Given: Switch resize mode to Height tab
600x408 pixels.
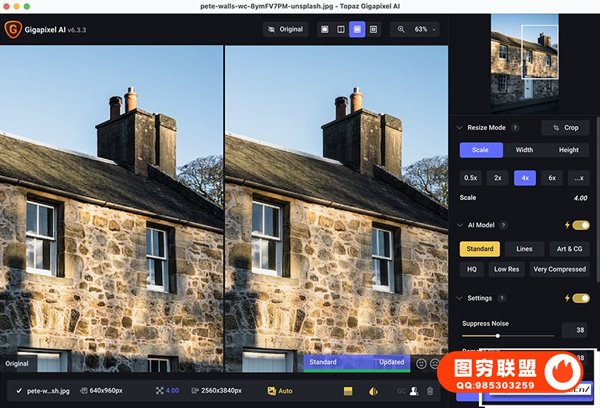Looking at the screenshot, I should point(568,150).
